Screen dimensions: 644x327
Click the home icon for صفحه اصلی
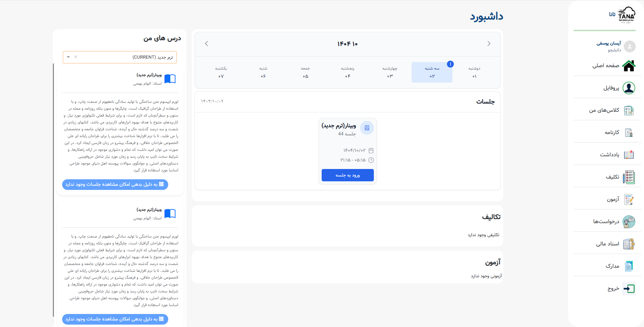[x=629, y=65]
